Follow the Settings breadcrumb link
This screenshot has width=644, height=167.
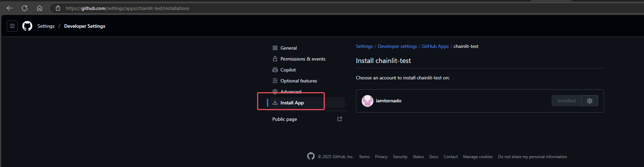pos(364,46)
